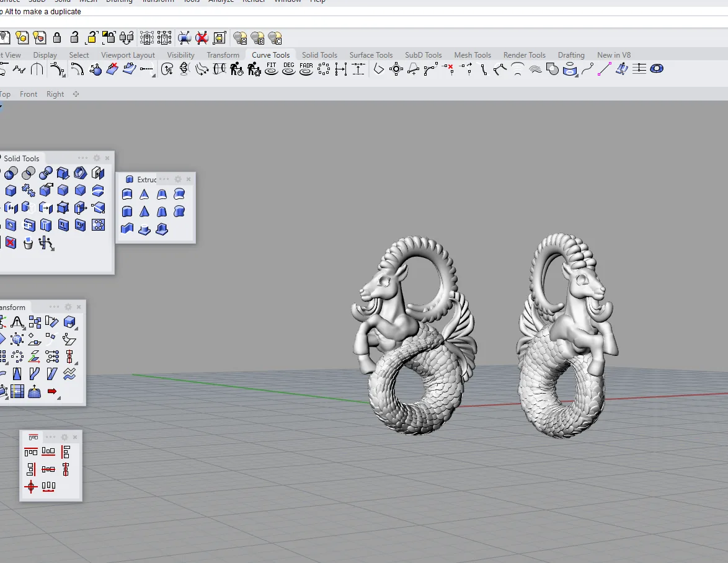Select the left Capricorn model in viewport
Screen dimensions: 728x563
(x=414, y=335)
